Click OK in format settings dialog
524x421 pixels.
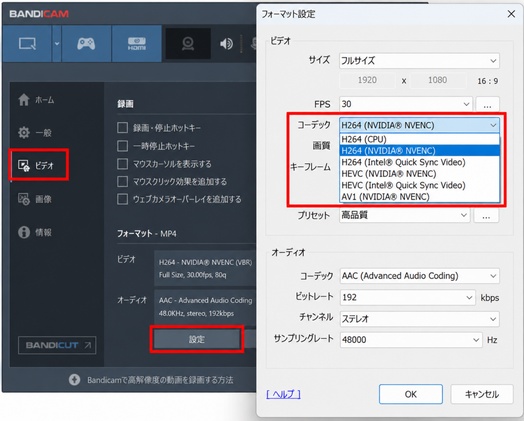coord(411,394)
